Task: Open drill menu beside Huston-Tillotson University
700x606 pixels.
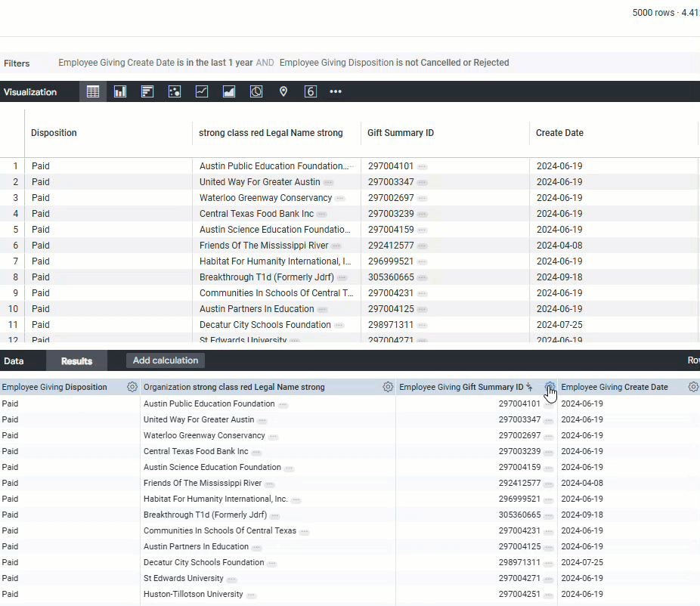Action: [x=251, y=595]
